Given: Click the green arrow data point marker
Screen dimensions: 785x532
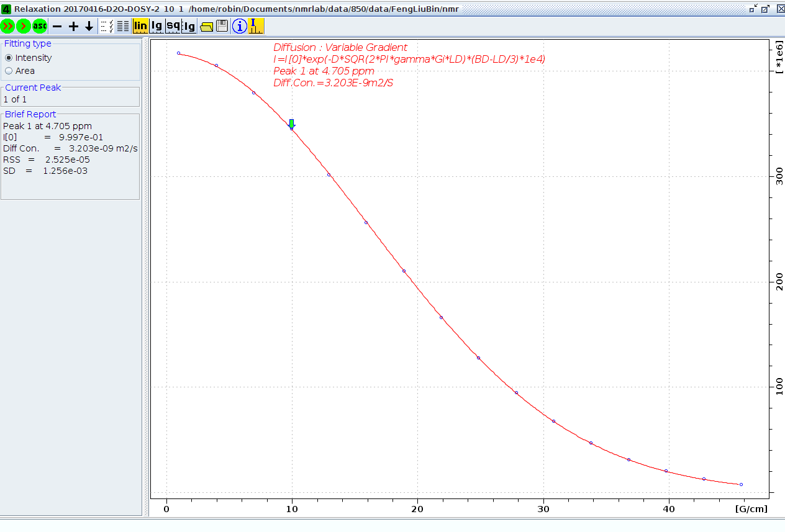Looking at the screenshot, I should tap(292, 124).
